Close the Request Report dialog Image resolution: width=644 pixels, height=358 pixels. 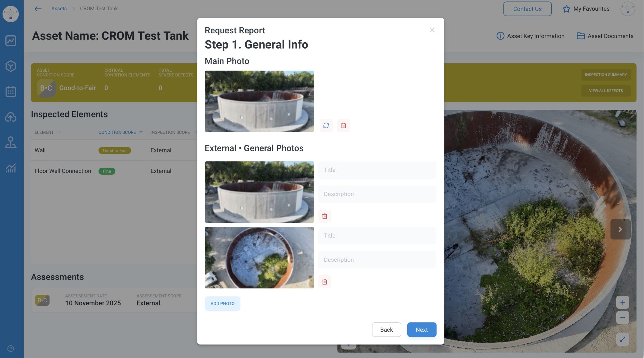[432, 30]
